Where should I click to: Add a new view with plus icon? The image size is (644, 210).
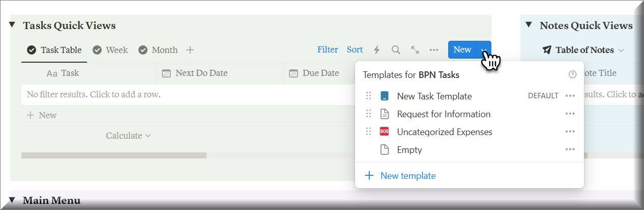(190, 50)
